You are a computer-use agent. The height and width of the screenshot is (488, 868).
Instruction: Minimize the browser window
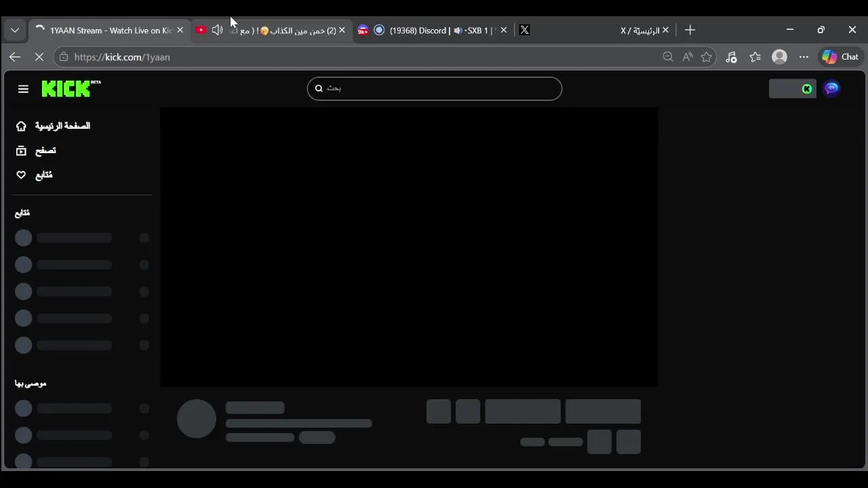(789, 30)
